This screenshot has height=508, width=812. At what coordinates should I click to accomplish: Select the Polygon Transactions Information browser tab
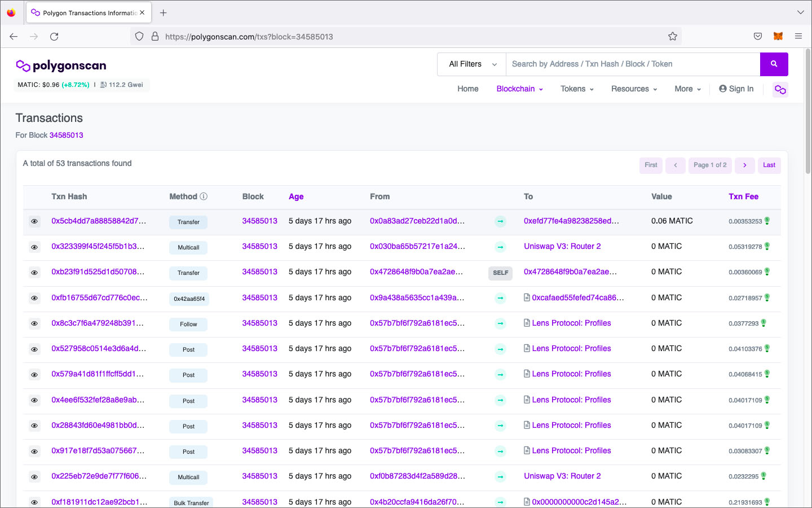tap(88, 12)
